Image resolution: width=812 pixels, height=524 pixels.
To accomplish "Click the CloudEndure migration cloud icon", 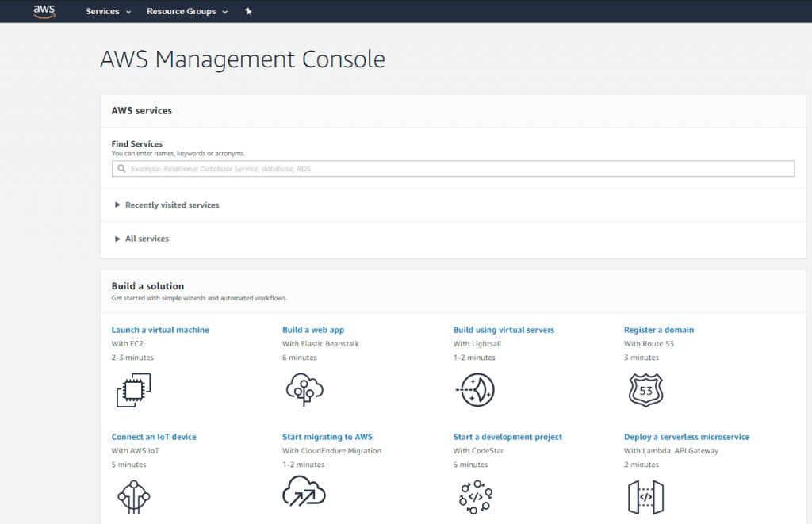I will pos(304,491).
